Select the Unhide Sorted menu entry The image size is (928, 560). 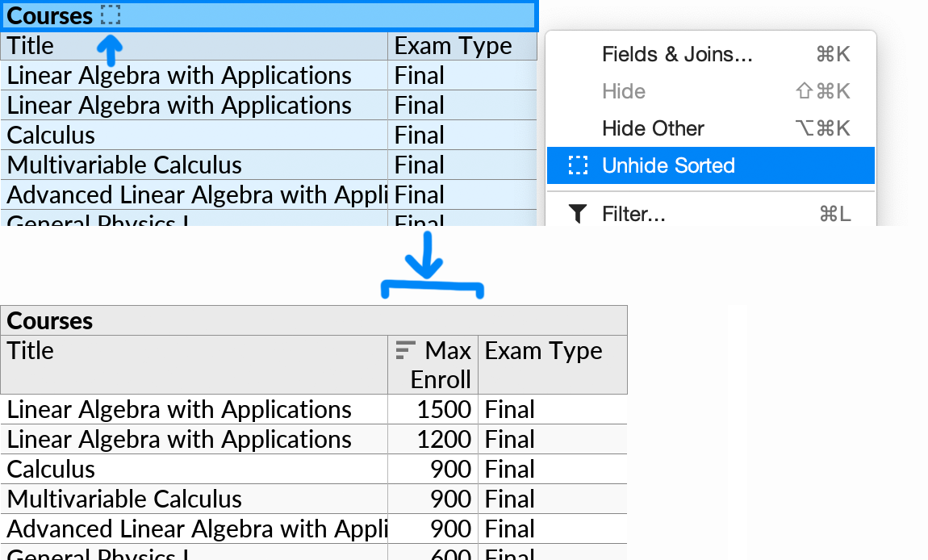[x=668, y=165]
